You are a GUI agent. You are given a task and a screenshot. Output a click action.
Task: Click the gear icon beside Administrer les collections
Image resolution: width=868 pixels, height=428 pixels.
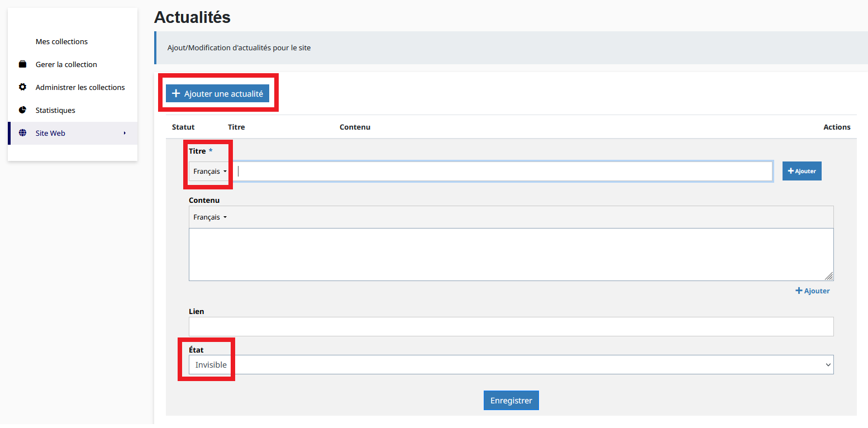[22, 87]
